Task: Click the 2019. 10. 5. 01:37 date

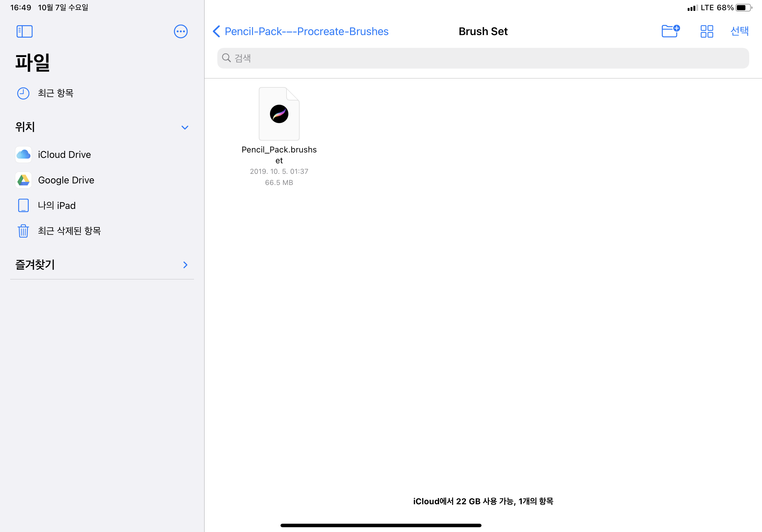Action: [279, 172]
